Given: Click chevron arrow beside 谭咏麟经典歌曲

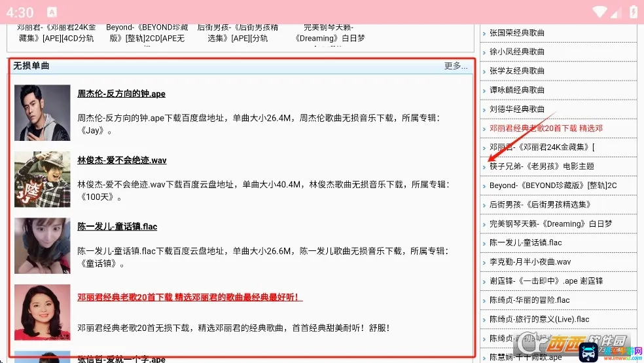Looking at the screenshot, I should (484, 91).
